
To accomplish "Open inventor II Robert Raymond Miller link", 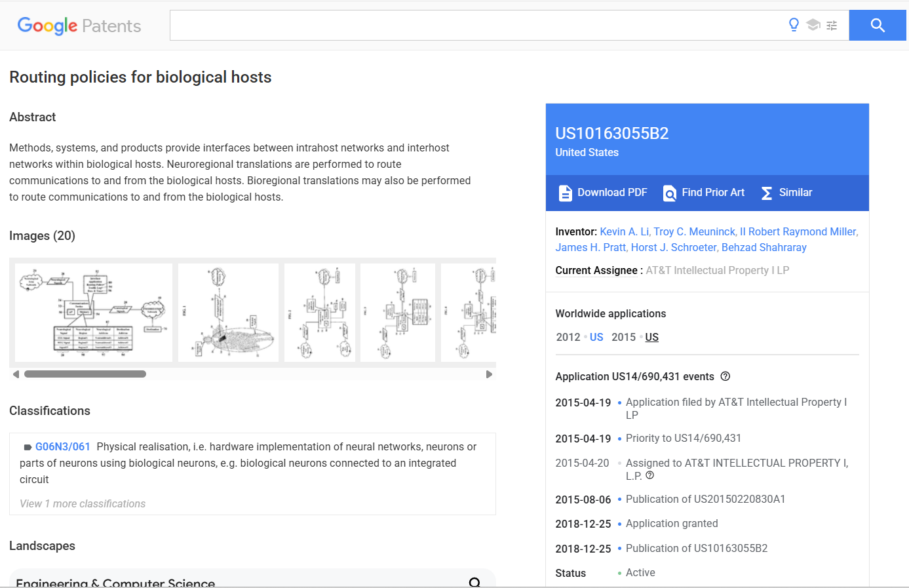I will (798, 231).
